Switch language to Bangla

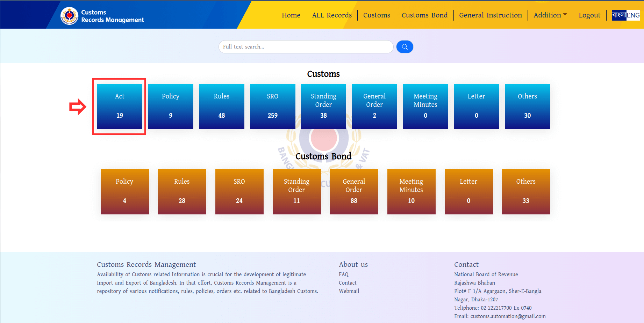(619, 15)
